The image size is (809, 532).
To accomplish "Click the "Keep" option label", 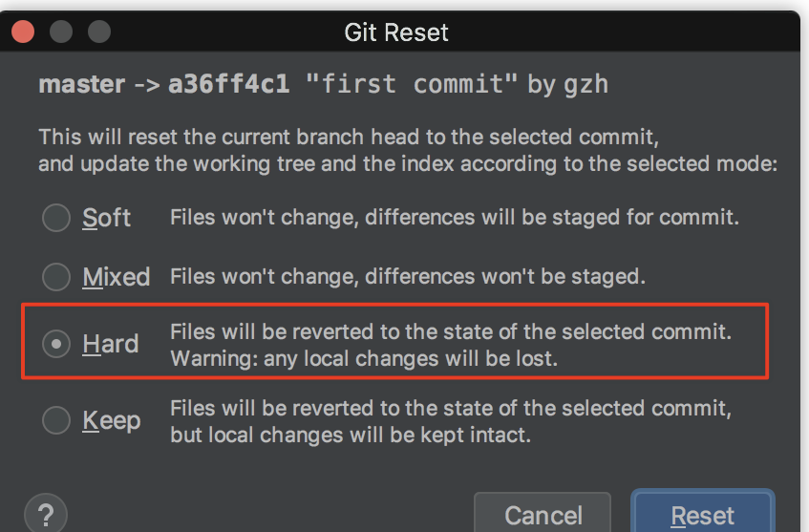I will [x=111, y=420].
